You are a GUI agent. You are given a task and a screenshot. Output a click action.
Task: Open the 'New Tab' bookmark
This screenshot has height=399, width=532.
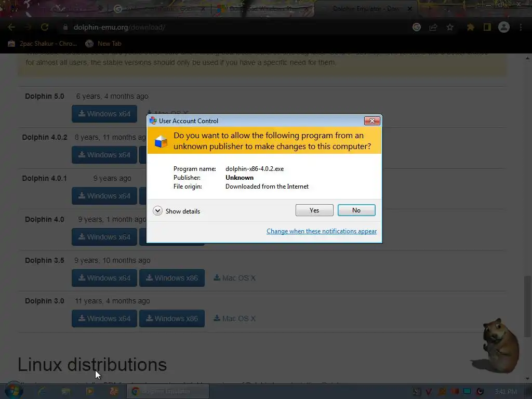[103, 44]
